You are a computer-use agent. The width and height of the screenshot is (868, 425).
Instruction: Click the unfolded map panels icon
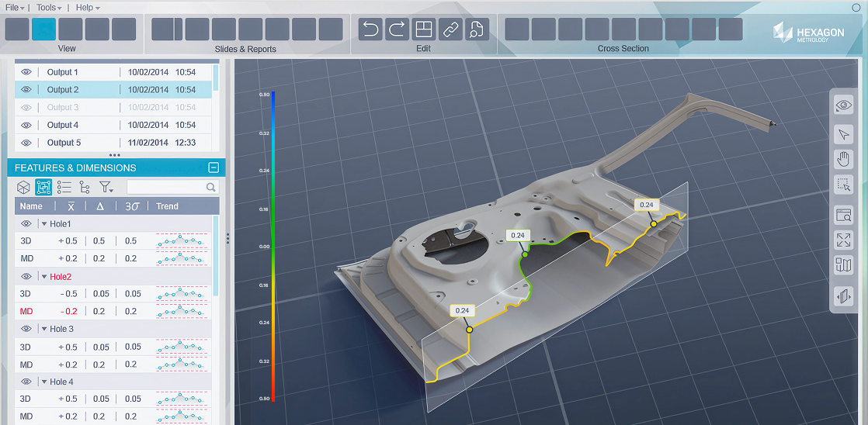click(x=843, y=264)
